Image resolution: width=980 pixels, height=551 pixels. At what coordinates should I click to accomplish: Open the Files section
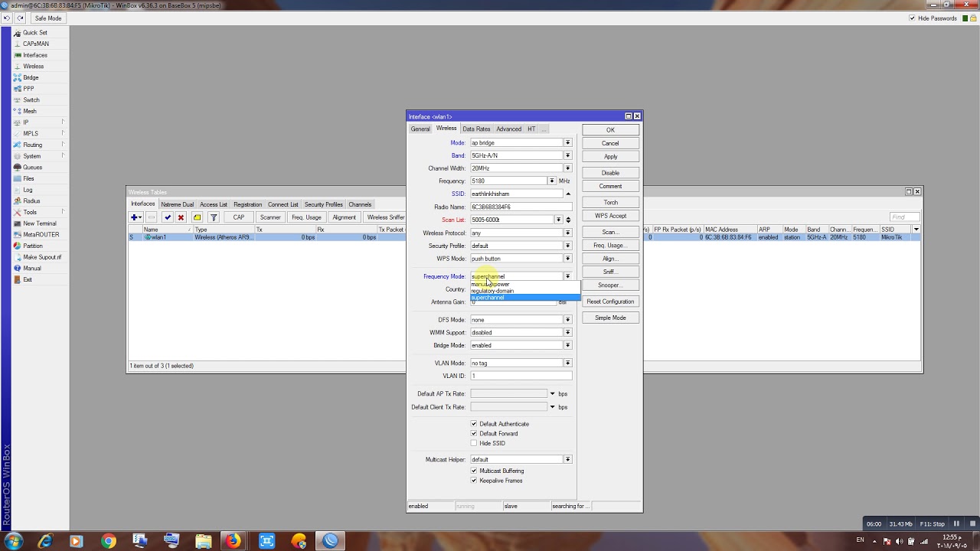point(28,178)
